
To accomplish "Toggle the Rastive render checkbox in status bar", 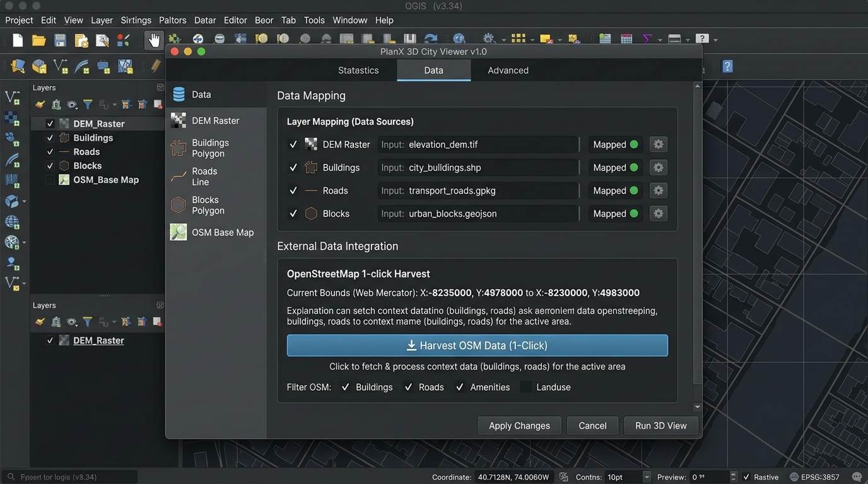I will 747,477.
